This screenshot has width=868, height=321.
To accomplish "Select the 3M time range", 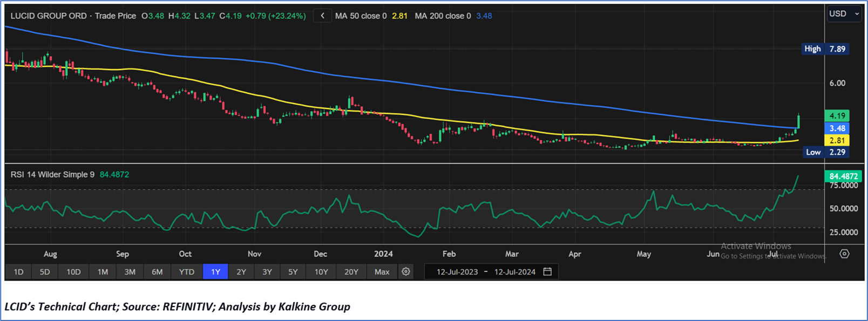I will point(130,272).
